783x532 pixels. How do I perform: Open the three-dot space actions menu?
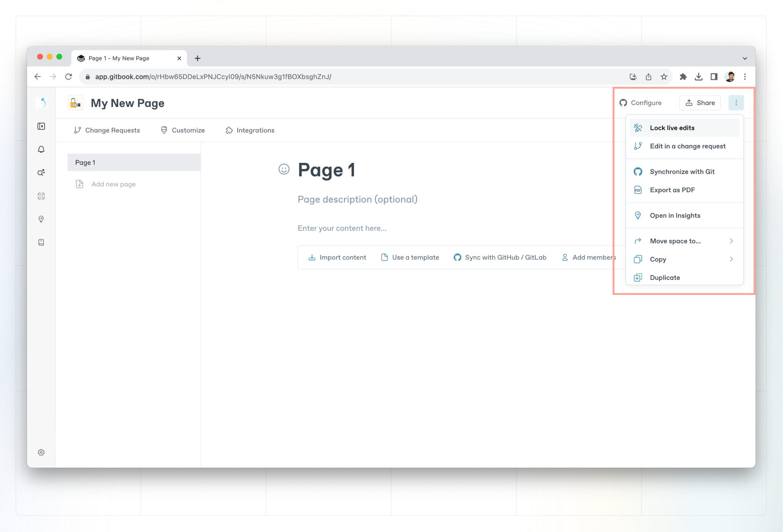tap(736, 103)
